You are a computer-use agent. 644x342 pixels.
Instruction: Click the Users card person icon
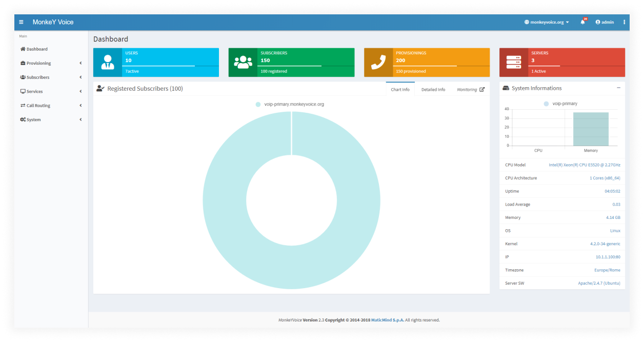tap(108, 63)
